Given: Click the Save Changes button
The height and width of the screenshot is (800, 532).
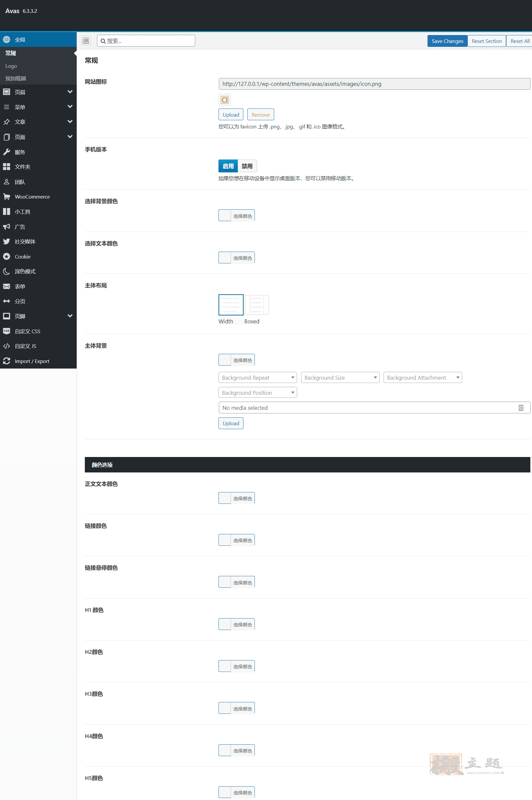Looking at the screenshot, I should click(x=447, y=41).
